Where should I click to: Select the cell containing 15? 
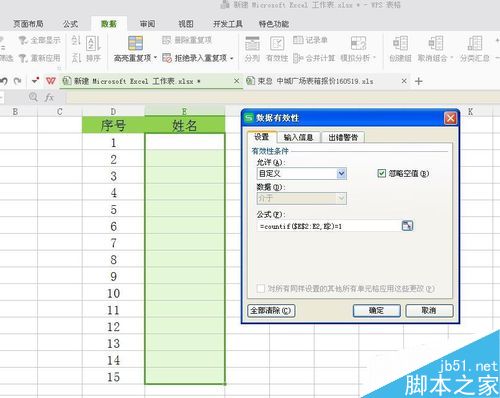point(114,377)
